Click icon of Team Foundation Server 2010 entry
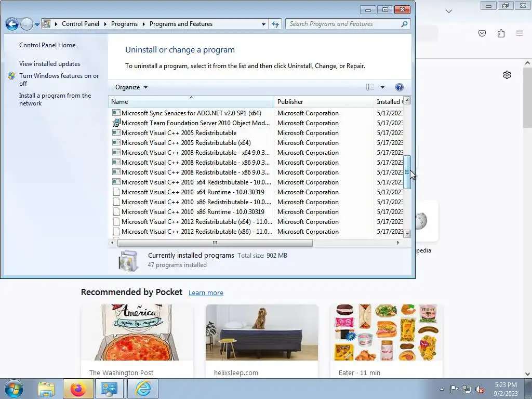 coord(116,123)
